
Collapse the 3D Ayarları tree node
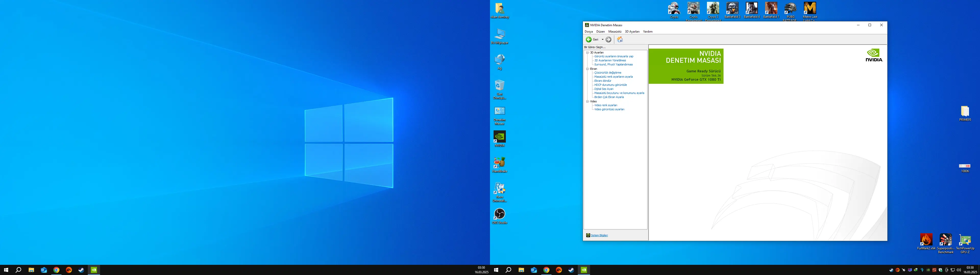coord(587,52)
